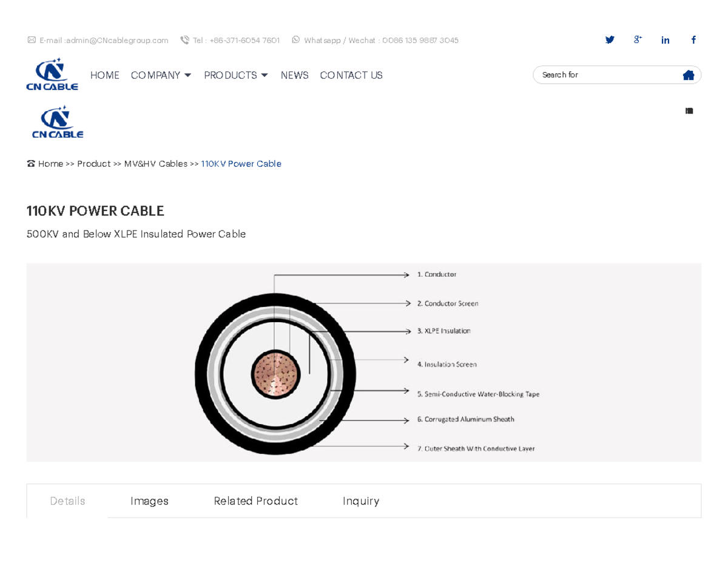The height and width of the screenshot is (563, 728).
Task: Switch to the Images tab
Action: pyautogui.click(x=149, y=501)
